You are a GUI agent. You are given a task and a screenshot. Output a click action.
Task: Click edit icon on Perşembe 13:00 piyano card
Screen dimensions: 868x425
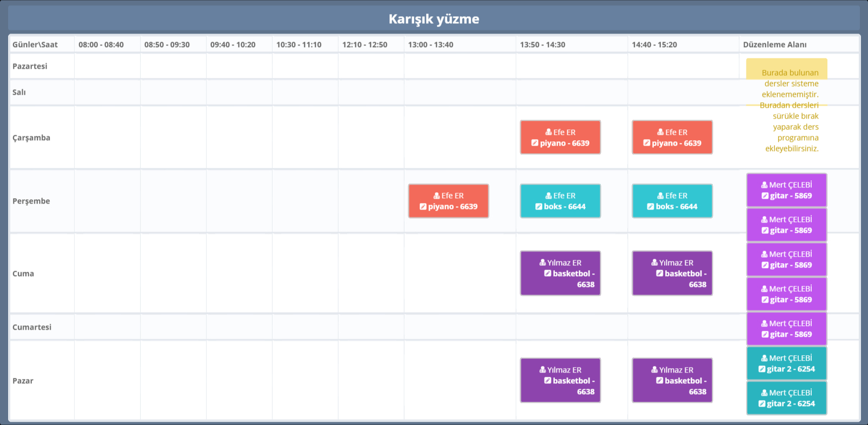click(423, 207)
